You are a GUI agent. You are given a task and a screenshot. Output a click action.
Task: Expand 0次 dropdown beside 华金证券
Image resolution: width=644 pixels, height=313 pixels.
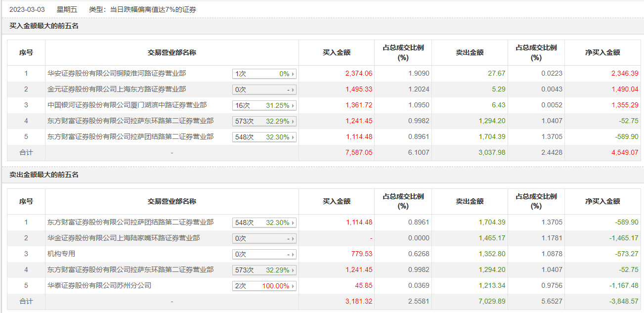[264, 238]
